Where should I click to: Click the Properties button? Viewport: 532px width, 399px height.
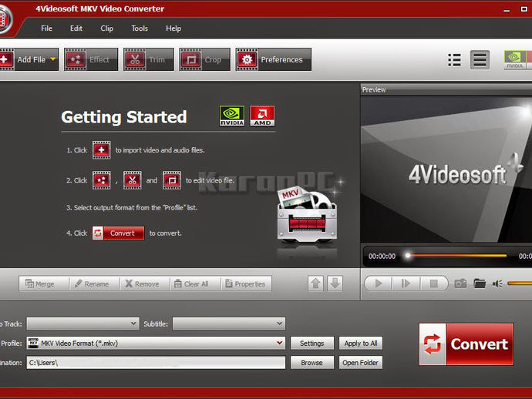click(246, 283)
